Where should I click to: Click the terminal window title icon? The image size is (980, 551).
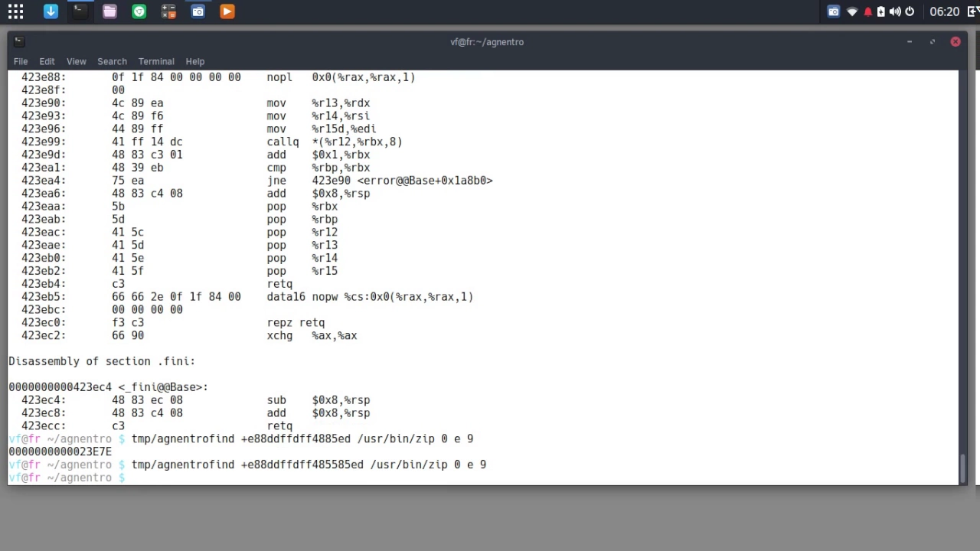pos(19,41)
